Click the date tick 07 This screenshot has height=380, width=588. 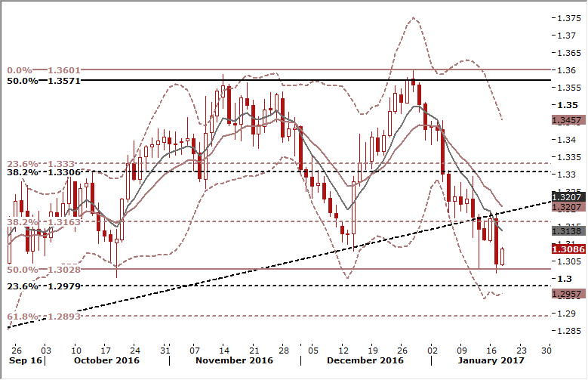coord(194,351)
